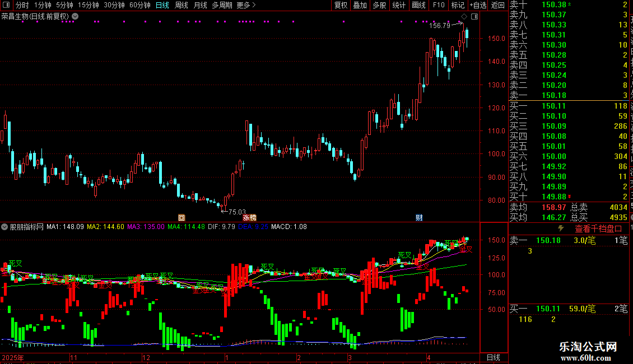The height and width of the screenshot is (364, 633).
Task: Click the 总卖 volume 4034
Action: pyautogui.click(x=618, y=207)
